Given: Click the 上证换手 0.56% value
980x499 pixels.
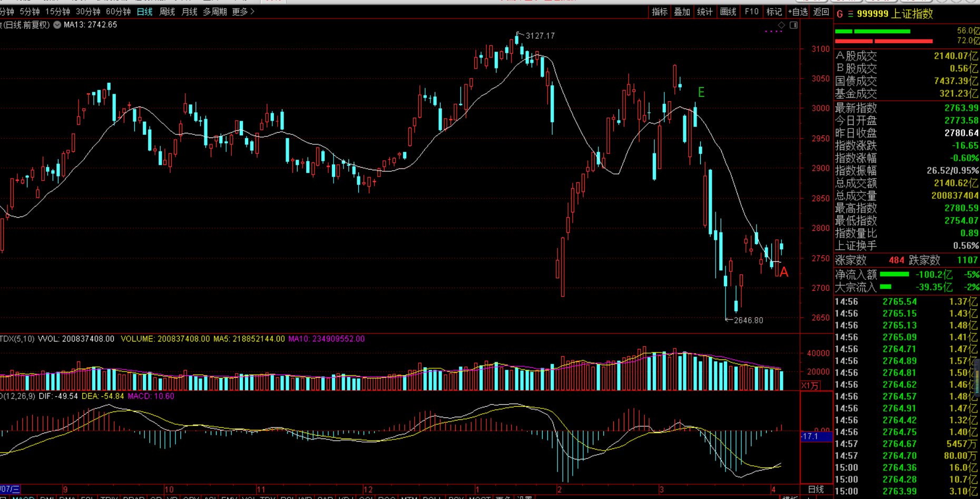Looking at the screenshot, I should [966, 246].
